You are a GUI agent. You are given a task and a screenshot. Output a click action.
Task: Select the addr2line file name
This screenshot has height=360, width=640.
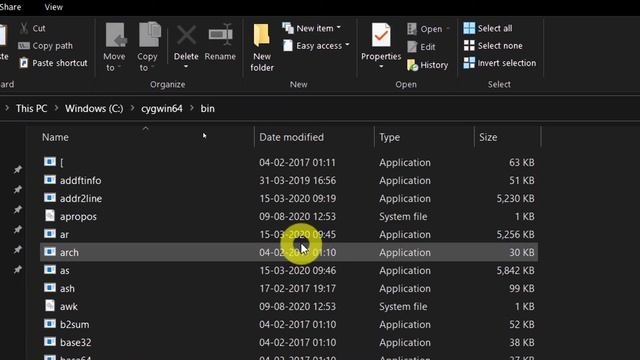(81, 198)
